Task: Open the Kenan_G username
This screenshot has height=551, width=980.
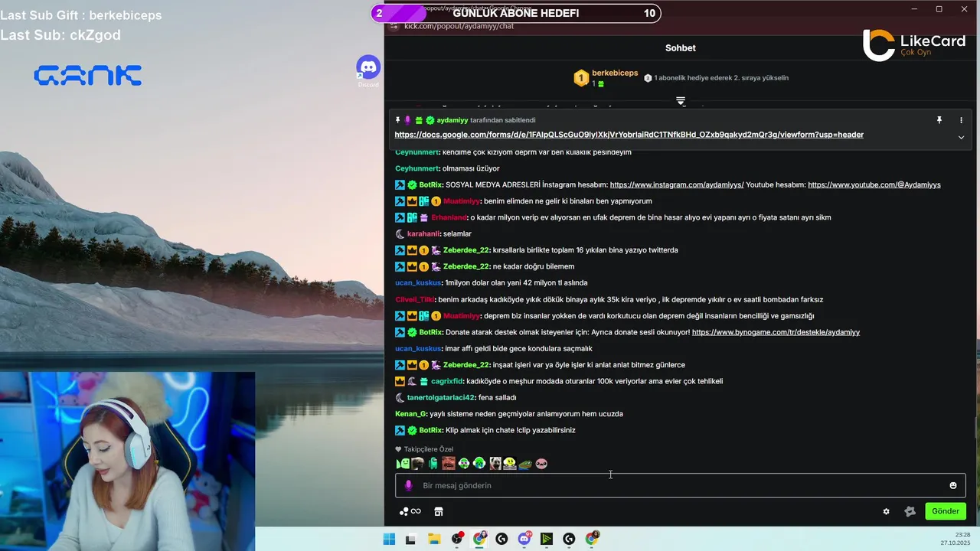Action: pyautogui.click(x=410, y=414)
